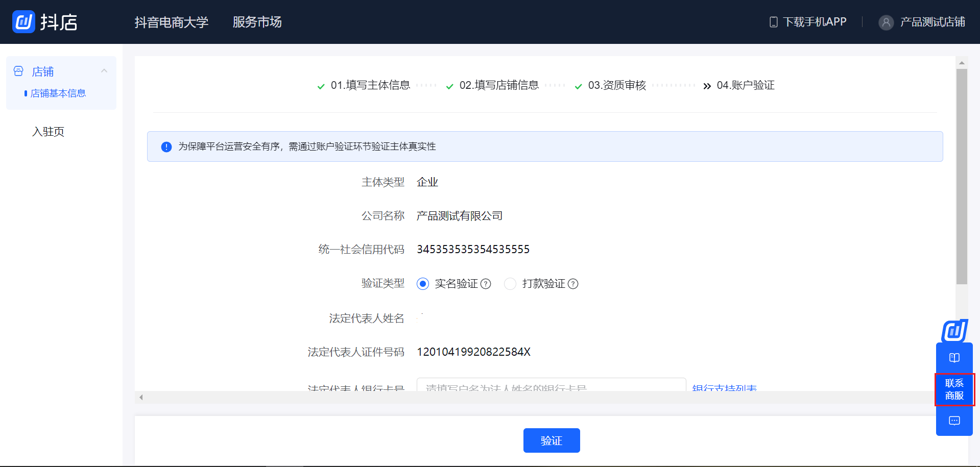
Task: Click the shop icon beside 店铺
Action: tap(18, 71)
